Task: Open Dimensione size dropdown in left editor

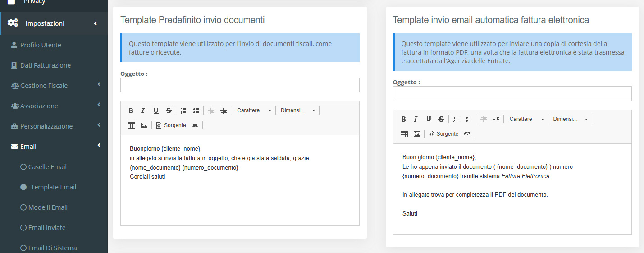Action: coord(297,110)
